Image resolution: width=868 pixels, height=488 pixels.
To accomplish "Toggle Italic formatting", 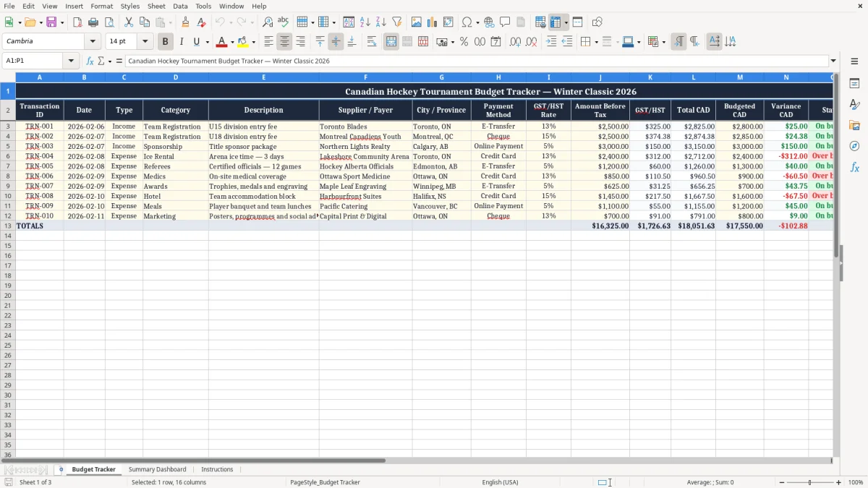I will coord(182,42).
